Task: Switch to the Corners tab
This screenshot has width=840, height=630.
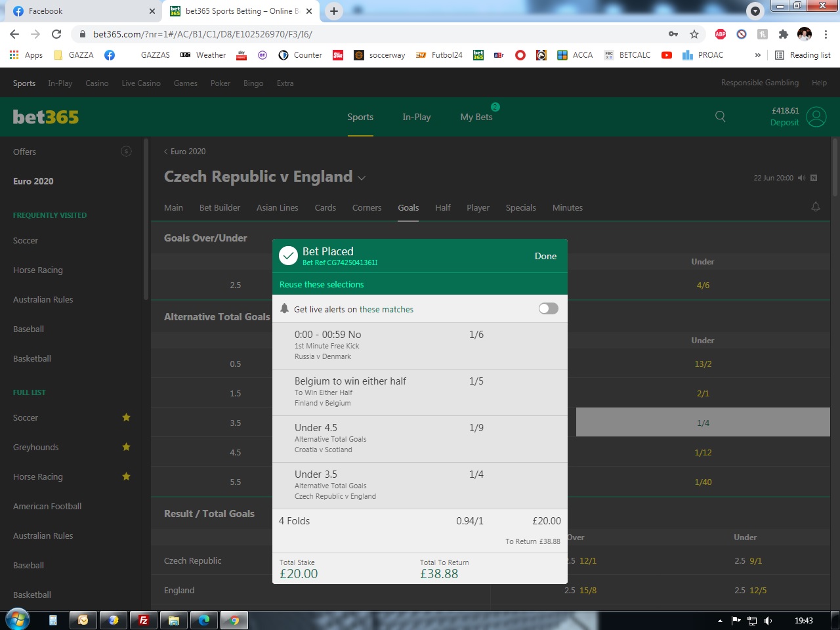Action: tap(367, 207)
